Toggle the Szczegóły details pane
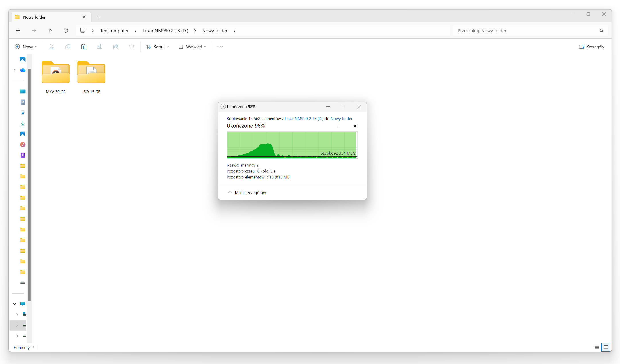Screen dimensions: 620x364 pos(591,47)
